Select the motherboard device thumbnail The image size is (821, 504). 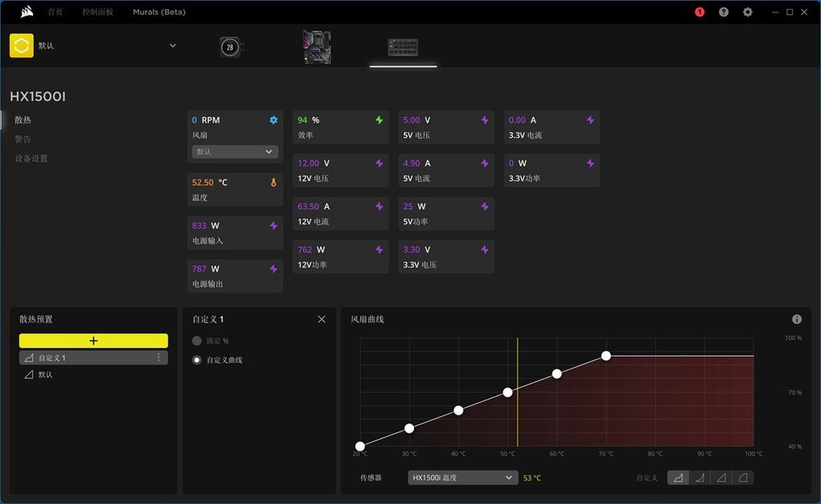coord(317,47)
